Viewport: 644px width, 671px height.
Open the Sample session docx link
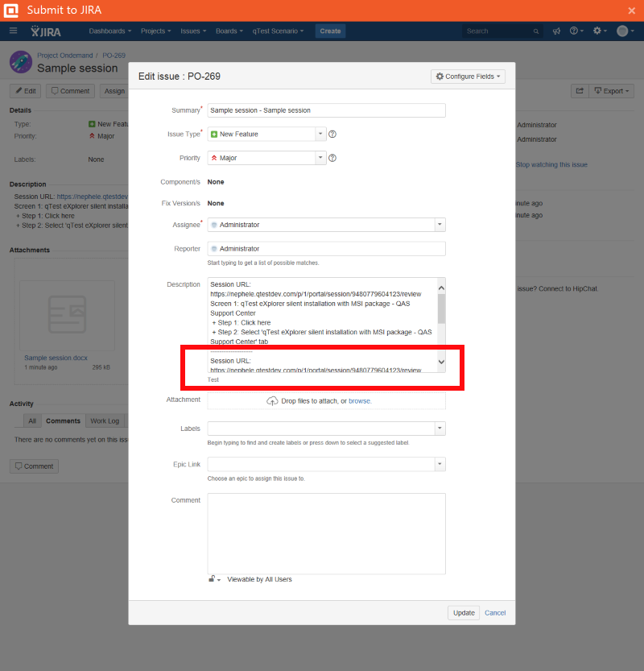[56, 358]
